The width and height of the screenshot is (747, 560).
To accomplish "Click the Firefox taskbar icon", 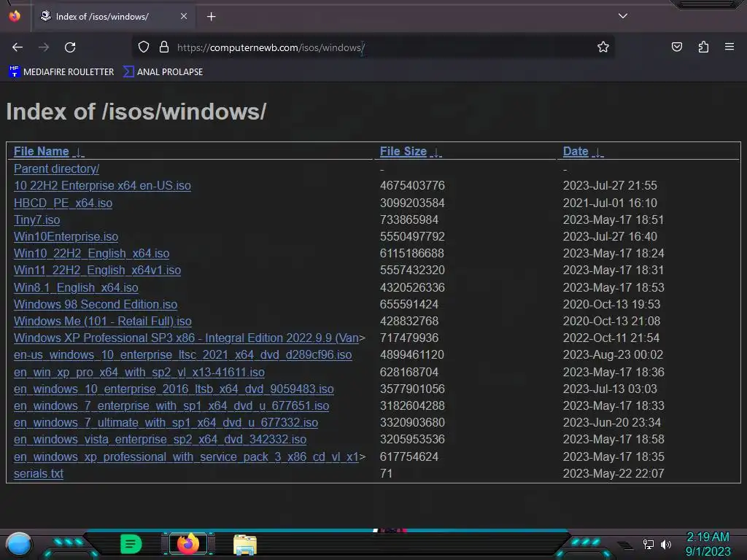I will pos(188,544).
